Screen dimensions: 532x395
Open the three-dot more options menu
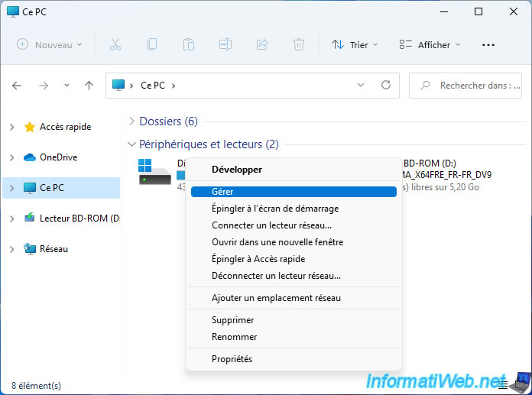tap(488, 45)
